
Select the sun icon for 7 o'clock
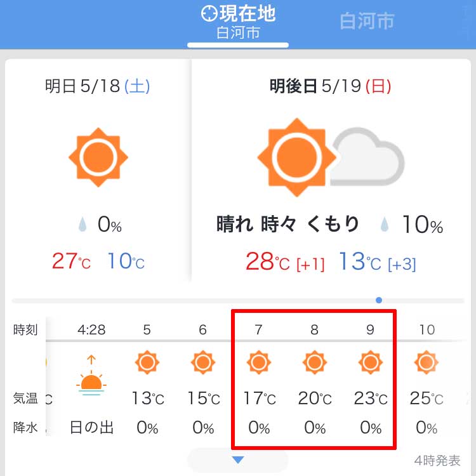point(259,362)
